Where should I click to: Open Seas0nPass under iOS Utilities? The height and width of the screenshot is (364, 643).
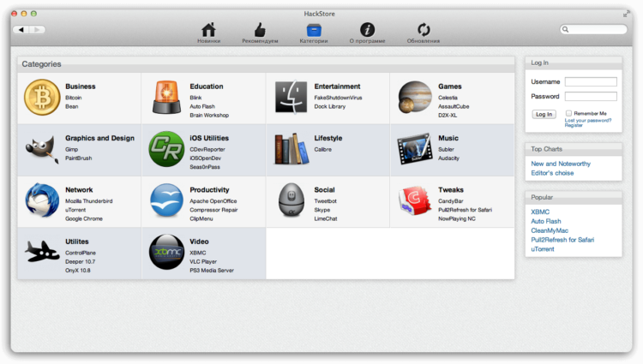(205, 167)
